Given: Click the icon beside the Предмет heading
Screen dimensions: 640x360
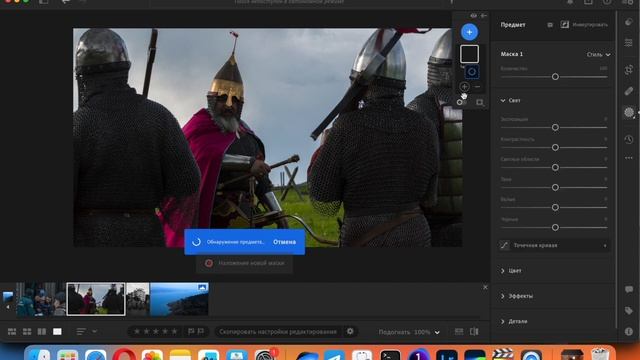Looking at the screenshot, I should [550, 25].
